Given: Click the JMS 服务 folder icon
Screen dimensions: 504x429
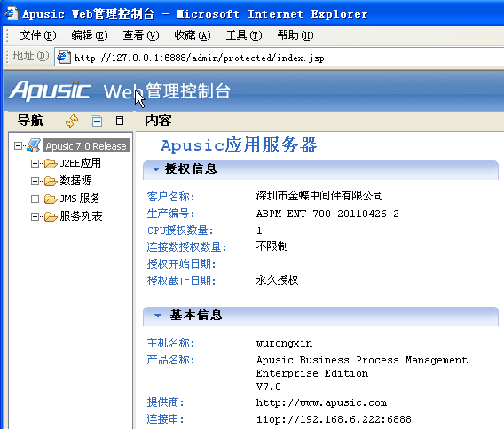Looking at the screenshot, I should point(51,199).
